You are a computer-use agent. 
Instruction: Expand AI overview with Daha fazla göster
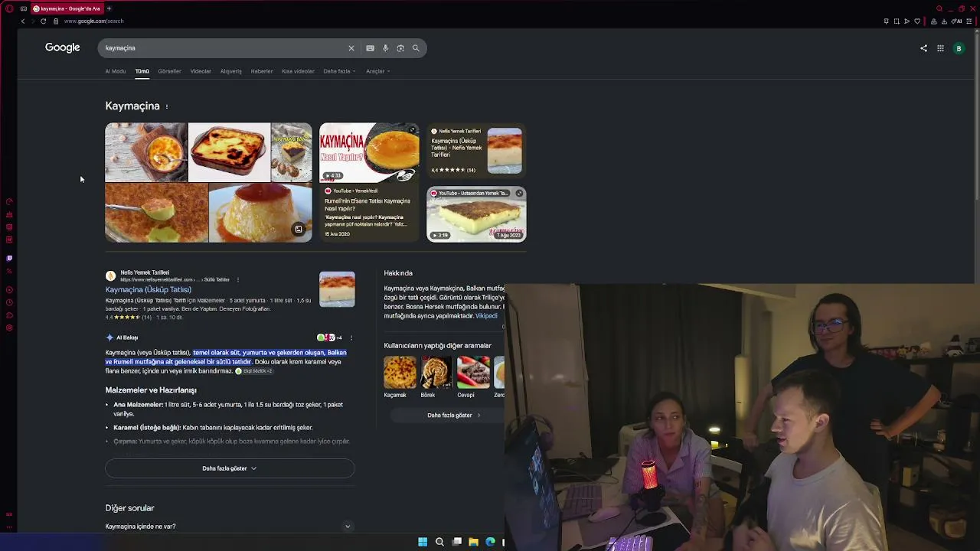point(230,468)
